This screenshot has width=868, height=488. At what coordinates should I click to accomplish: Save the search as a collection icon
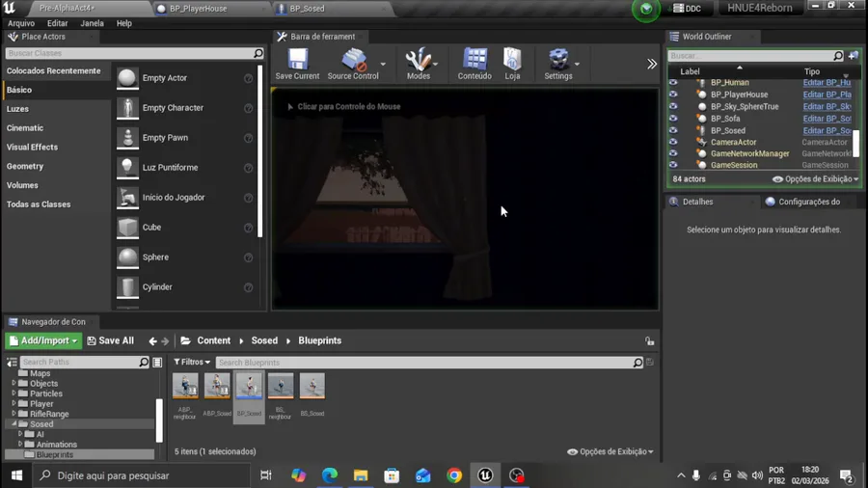(650, 363)
